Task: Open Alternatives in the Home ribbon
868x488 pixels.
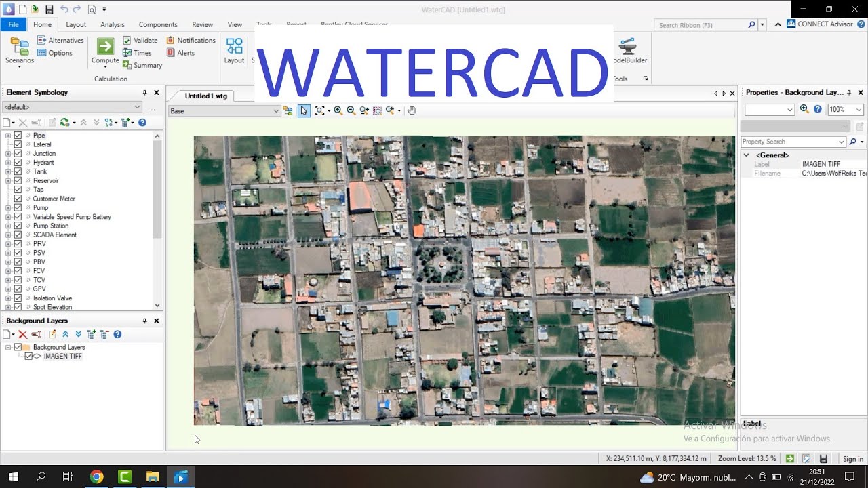Action: pyautogui.click(x=60, y=41)
